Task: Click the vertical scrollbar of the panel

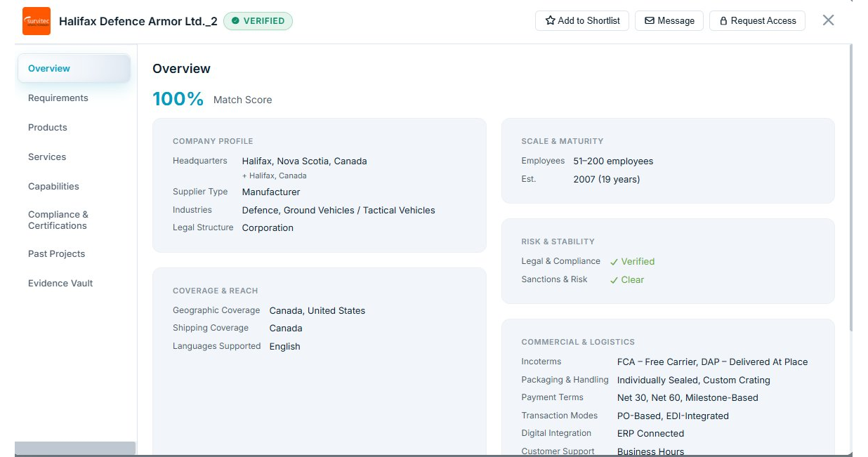Action: 850,190
